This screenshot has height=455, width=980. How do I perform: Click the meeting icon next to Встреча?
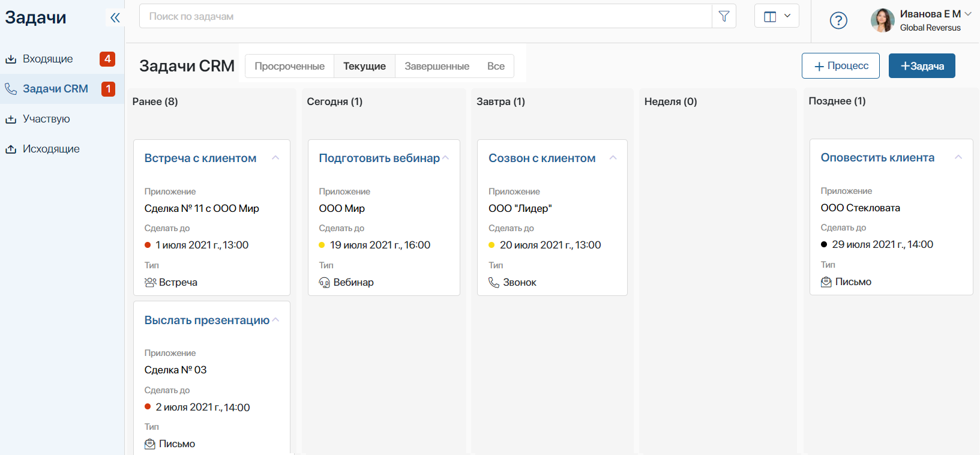(150, 282)
